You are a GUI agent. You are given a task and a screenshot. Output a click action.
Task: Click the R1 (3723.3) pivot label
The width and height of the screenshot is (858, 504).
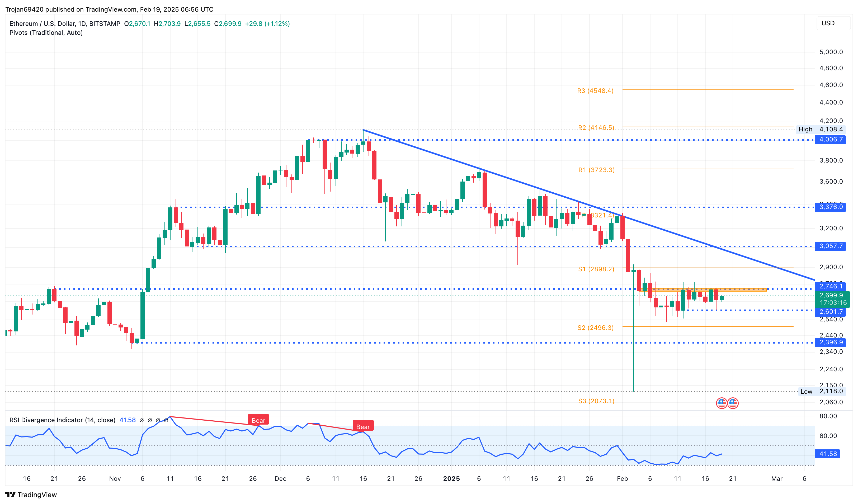tap(596, 170)
